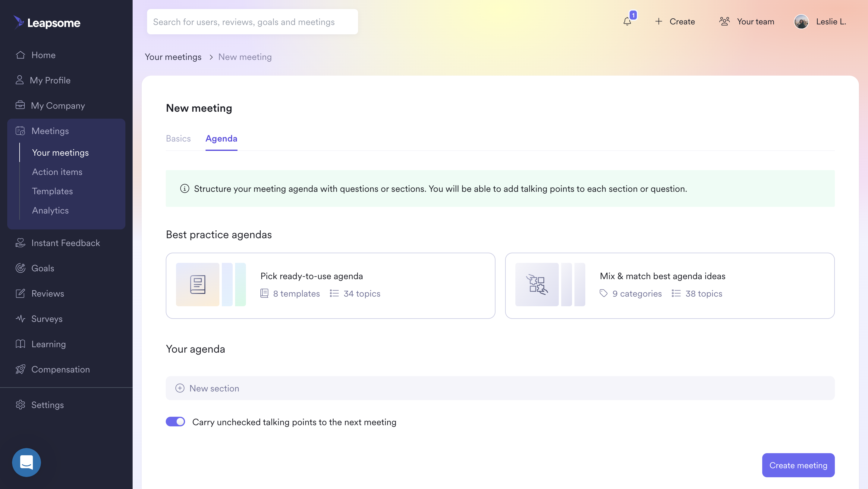The height and width of the screenshot is (489, 868).
Task: Click the breadcrumb chevron separator
Action: pos(211,57)
